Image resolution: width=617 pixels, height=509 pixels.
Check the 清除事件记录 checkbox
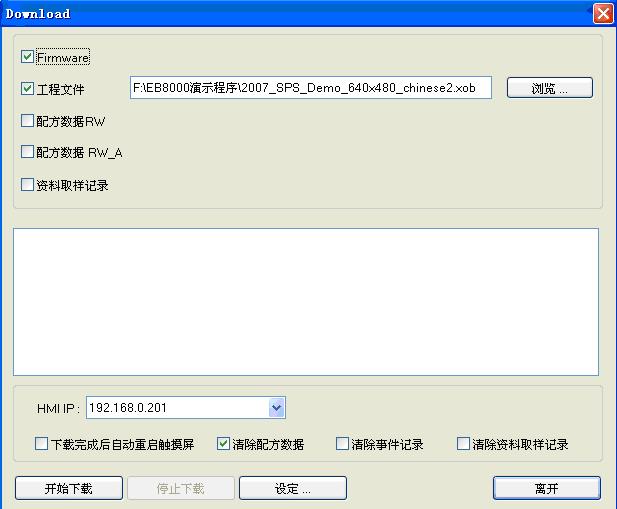(x=343, y=444)
